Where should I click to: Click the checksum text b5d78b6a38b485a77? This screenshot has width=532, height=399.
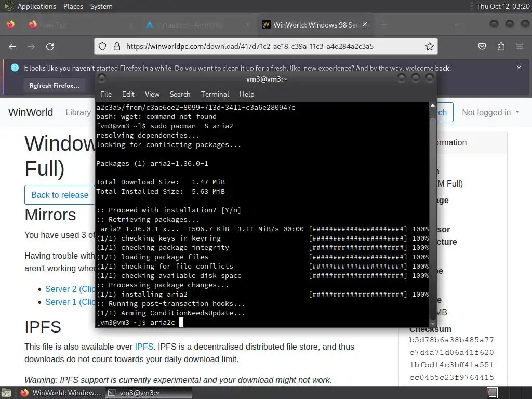(451, 340)
